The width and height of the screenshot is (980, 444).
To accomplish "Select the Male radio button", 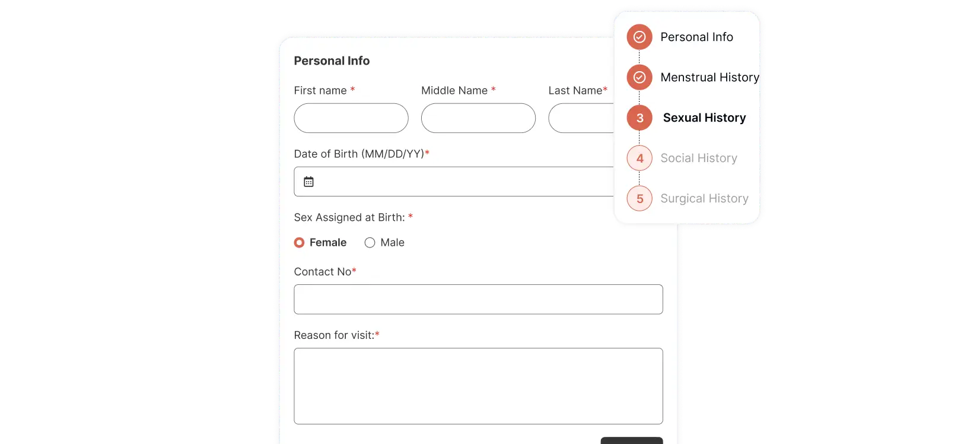I will tap(370, 242).
